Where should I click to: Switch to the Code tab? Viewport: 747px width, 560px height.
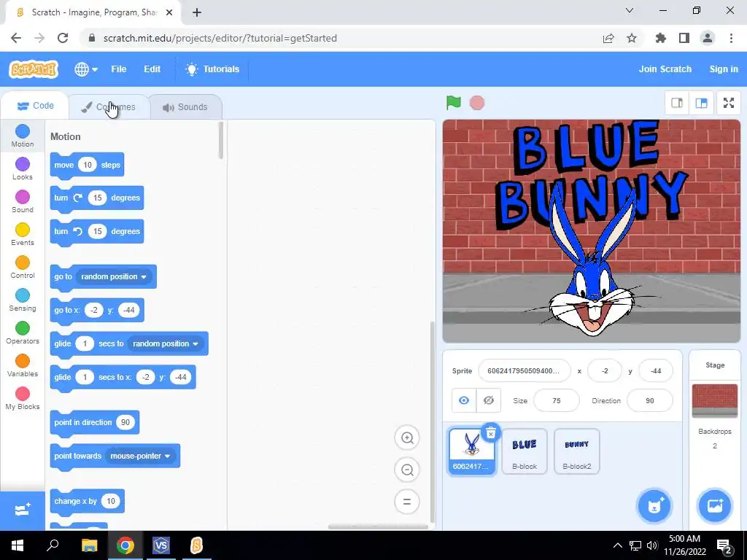pos(35,106)
